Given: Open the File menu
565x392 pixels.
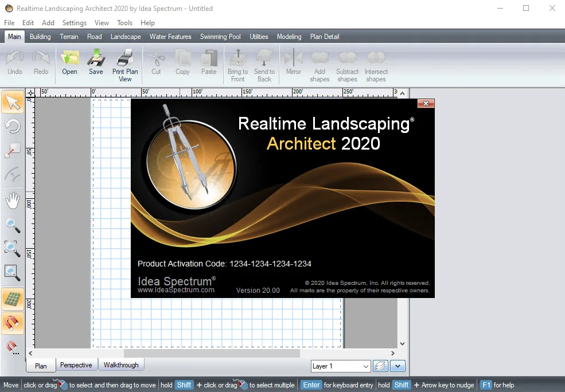Looking at the screenshot, I should [x=9, y=23].
